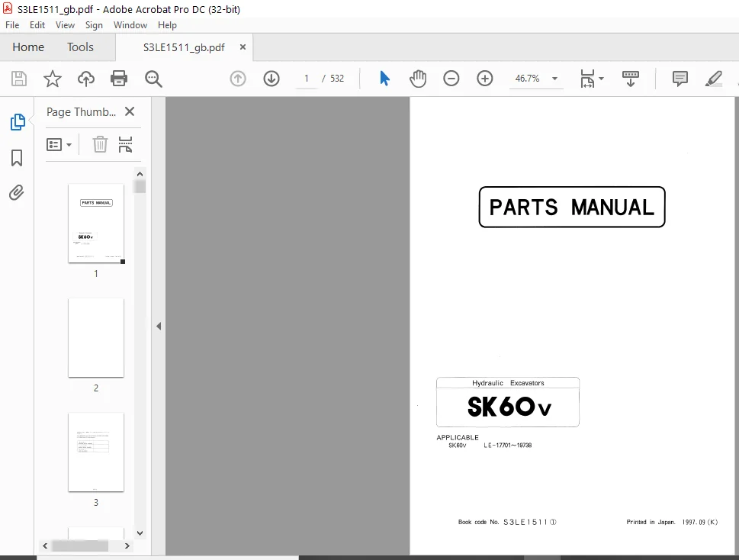This screenshot has height=560, width=739.
Task: Open the find text magnifier tool
Action: coord(153,79)
